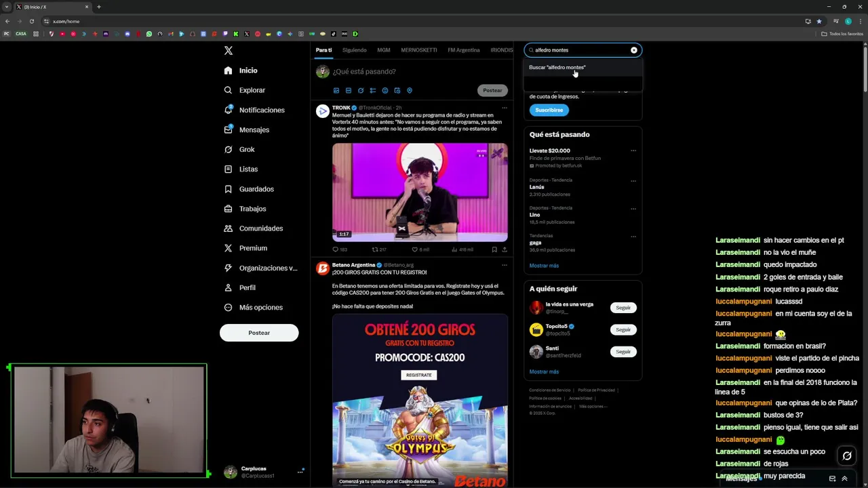Click the large white Postear sidebar button
This screenshot has width=868, height=488.
259,333
